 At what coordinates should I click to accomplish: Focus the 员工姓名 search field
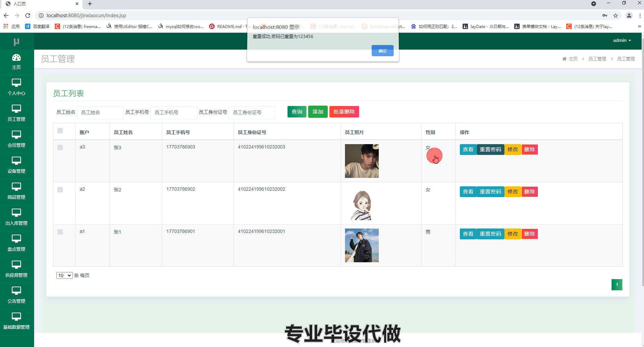point(100,112)
